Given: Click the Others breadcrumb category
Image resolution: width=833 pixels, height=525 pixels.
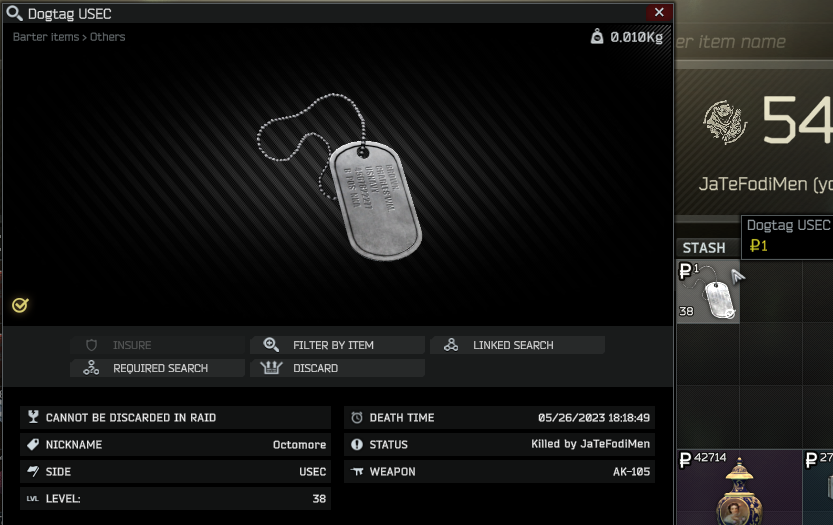Looking at the screenshot, I should [107, 37].
